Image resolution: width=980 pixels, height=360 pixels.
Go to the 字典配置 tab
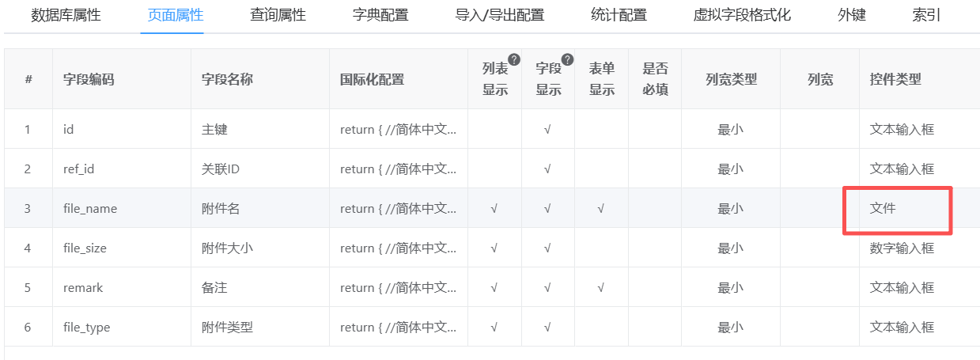pyautogui.click(x=380, y=15)
